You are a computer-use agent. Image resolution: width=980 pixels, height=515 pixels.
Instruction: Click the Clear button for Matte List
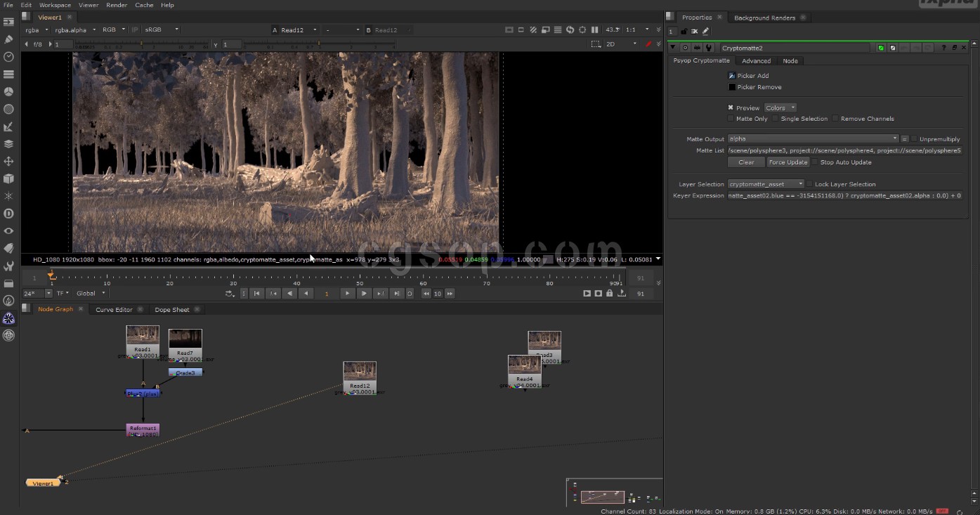click(x=746, y=162)
